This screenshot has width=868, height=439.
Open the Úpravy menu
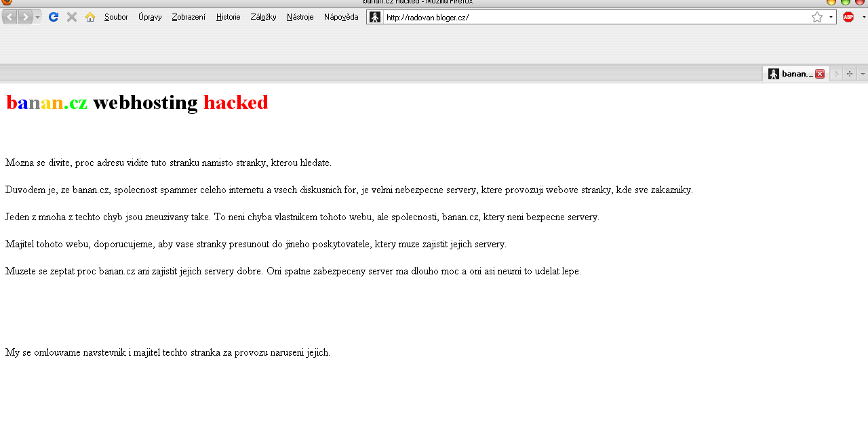pyautogui.click(x=150, y=17)
